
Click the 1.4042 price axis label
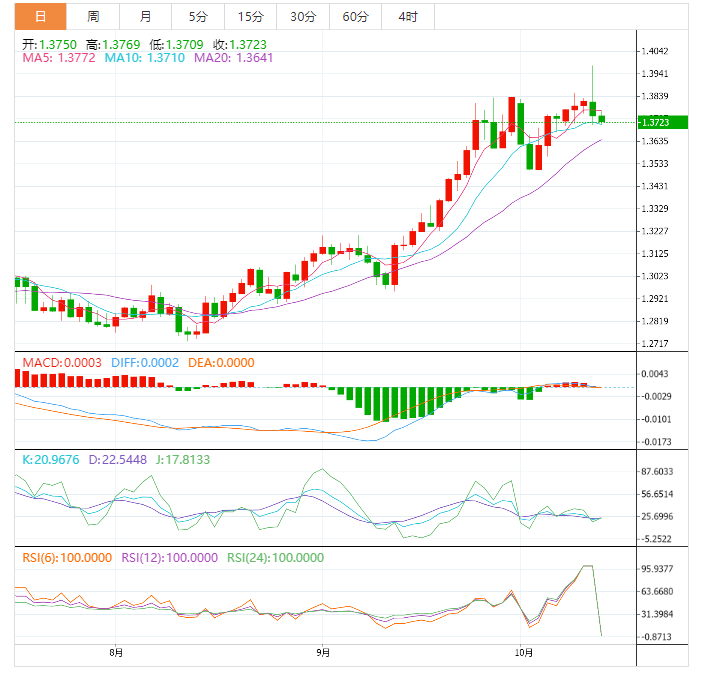click(x=655, y=51)
